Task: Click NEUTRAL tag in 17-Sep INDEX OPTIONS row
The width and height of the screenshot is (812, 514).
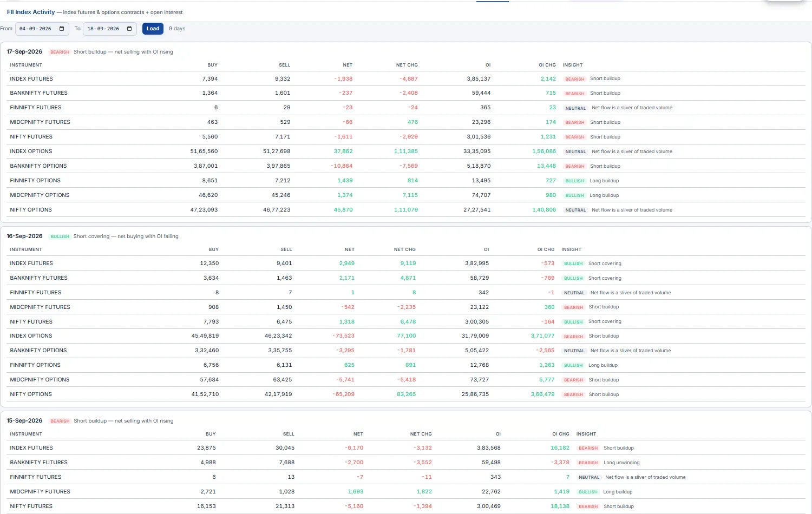Action: click(575, 151)
